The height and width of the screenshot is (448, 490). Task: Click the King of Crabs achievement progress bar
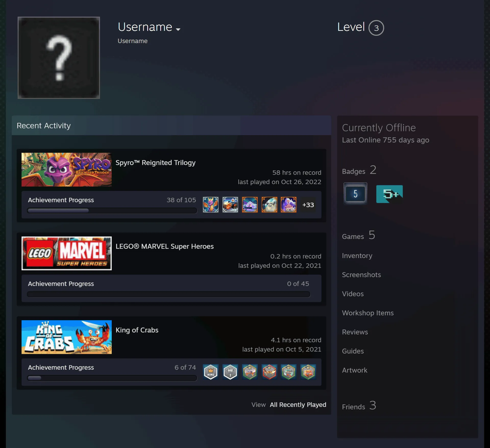coord(112,378)
